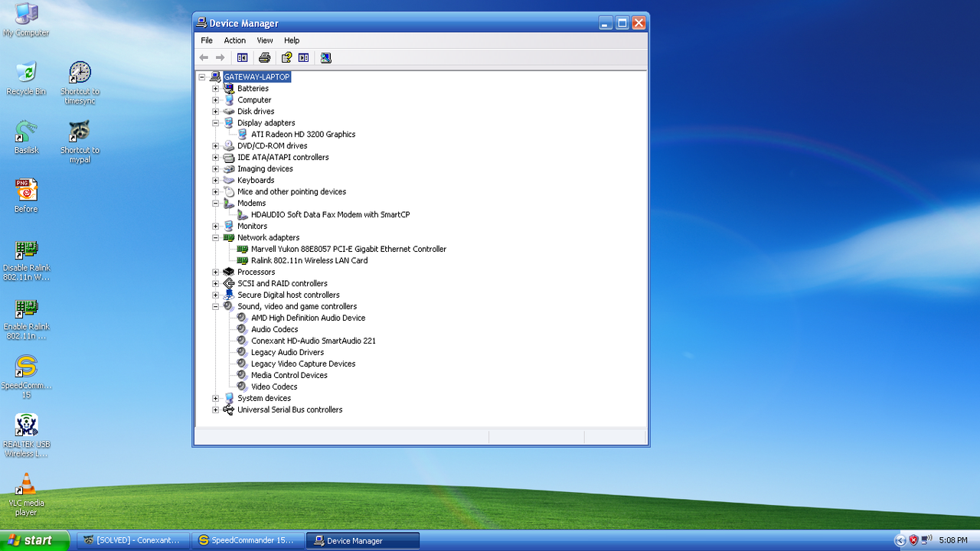Select the VLC media player desktop icon
Viewport: 980px width, 551px height.
click(26, 494)
